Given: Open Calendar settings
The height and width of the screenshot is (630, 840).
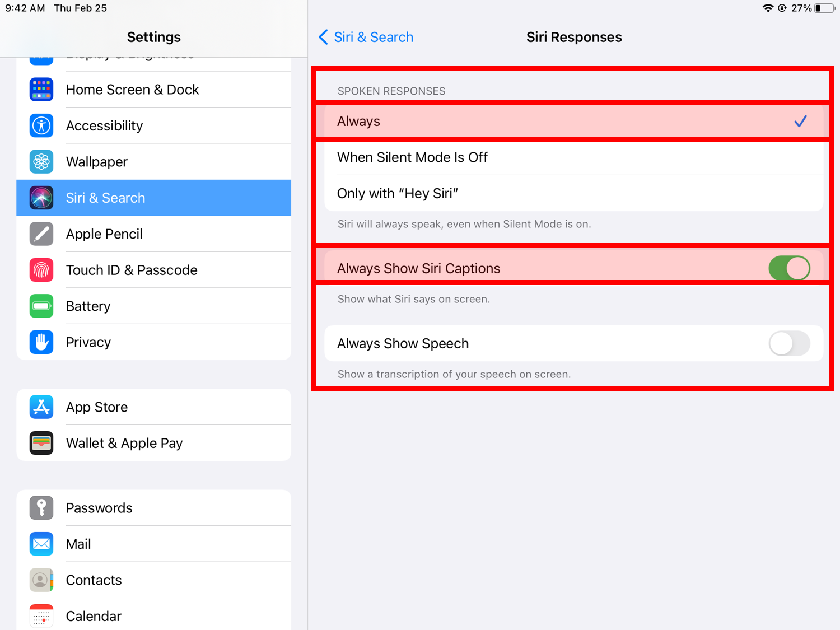Looking at the screenshot, I should pyautogui.click(x=154, y=614).
